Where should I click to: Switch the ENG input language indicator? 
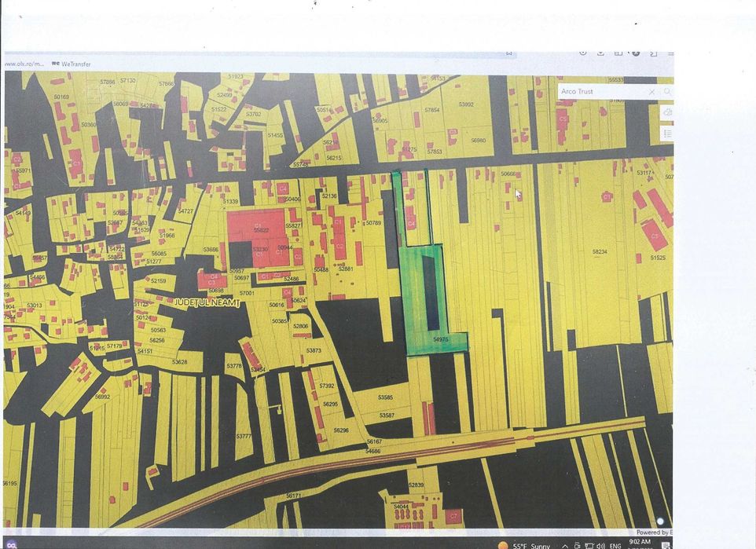point(615,546)
